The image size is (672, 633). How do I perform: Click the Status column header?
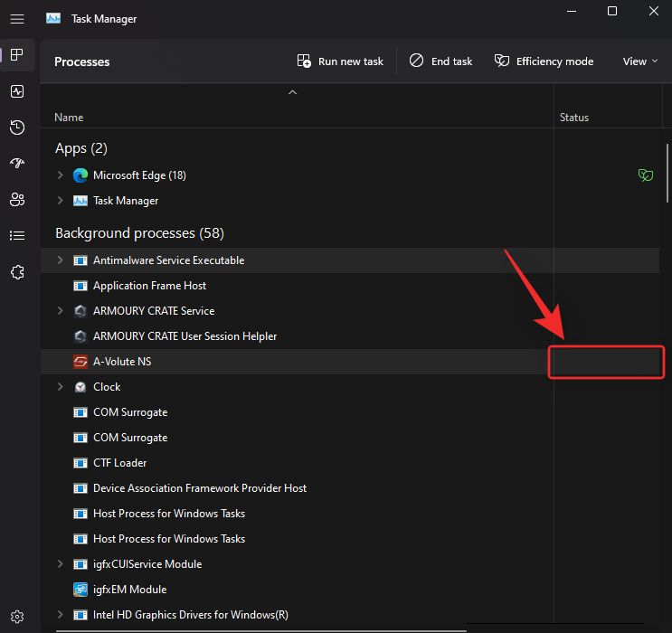coord(574,118)
